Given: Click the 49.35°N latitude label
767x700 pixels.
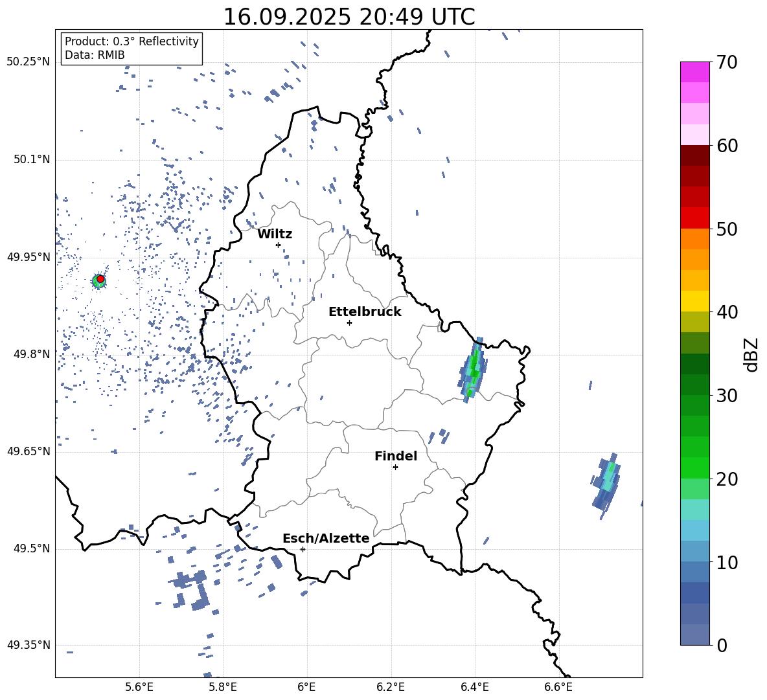Looking at the screenshot, I should tap(28, 645).
